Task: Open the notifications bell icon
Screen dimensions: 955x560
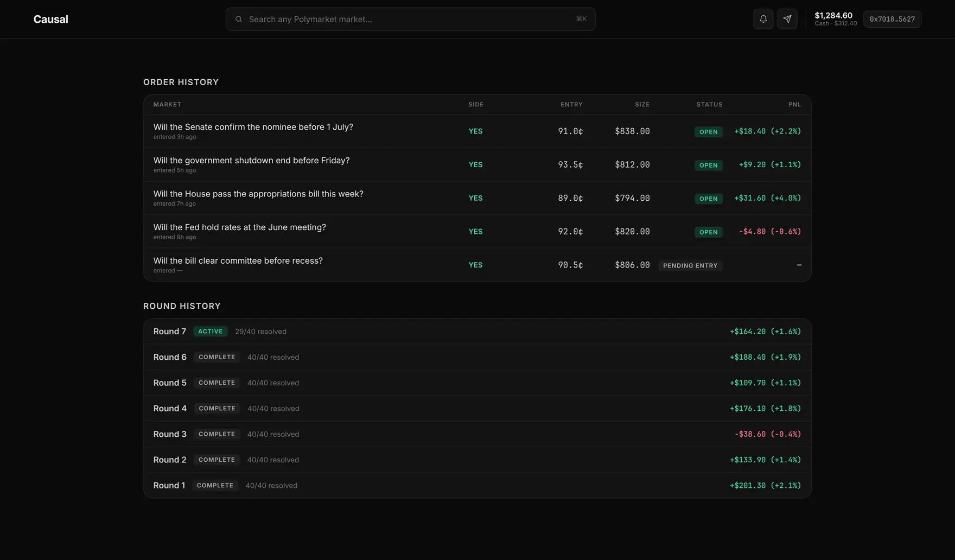Action: pos(763,19)
